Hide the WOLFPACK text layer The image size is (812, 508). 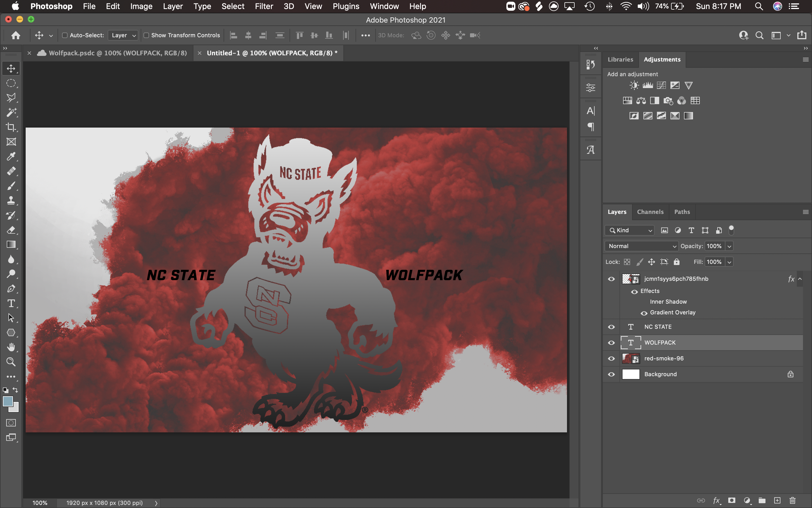611,343
